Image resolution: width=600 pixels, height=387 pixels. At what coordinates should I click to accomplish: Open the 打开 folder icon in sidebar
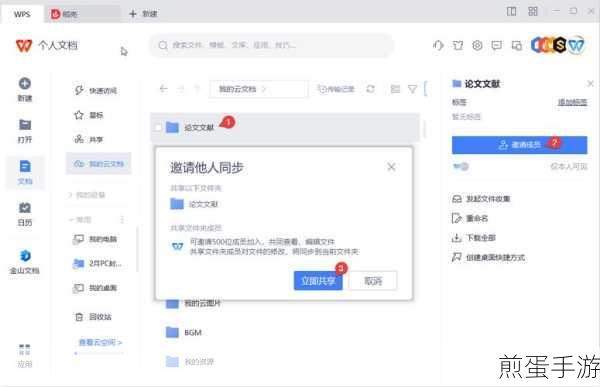pyautogui.click(x=25, y=125)
